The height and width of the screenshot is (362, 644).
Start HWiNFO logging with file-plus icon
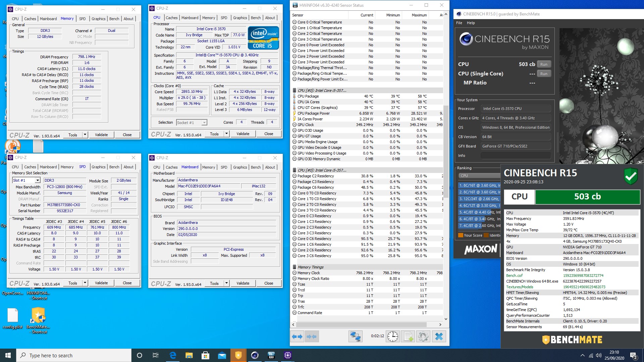[408, 336]
